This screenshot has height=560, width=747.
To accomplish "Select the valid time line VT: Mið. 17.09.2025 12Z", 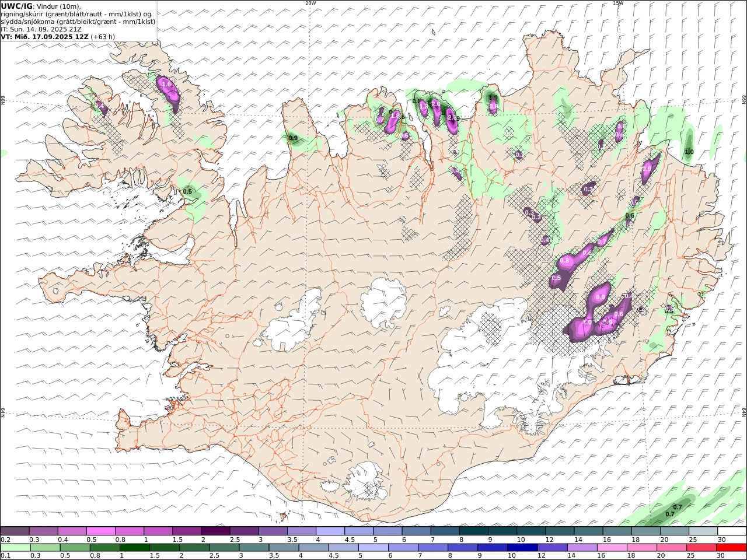I will coord(45,36).
